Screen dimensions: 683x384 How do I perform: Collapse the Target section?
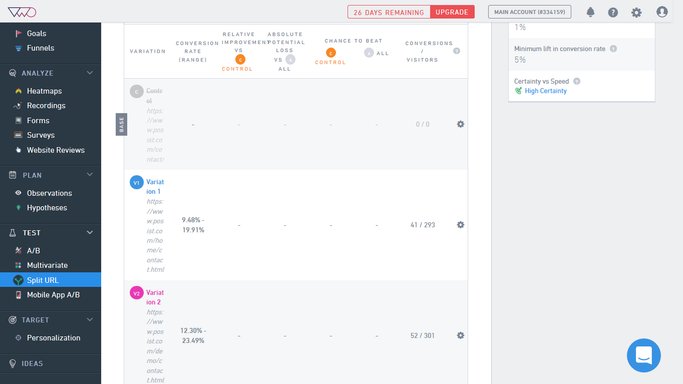[x=90, y=320]
